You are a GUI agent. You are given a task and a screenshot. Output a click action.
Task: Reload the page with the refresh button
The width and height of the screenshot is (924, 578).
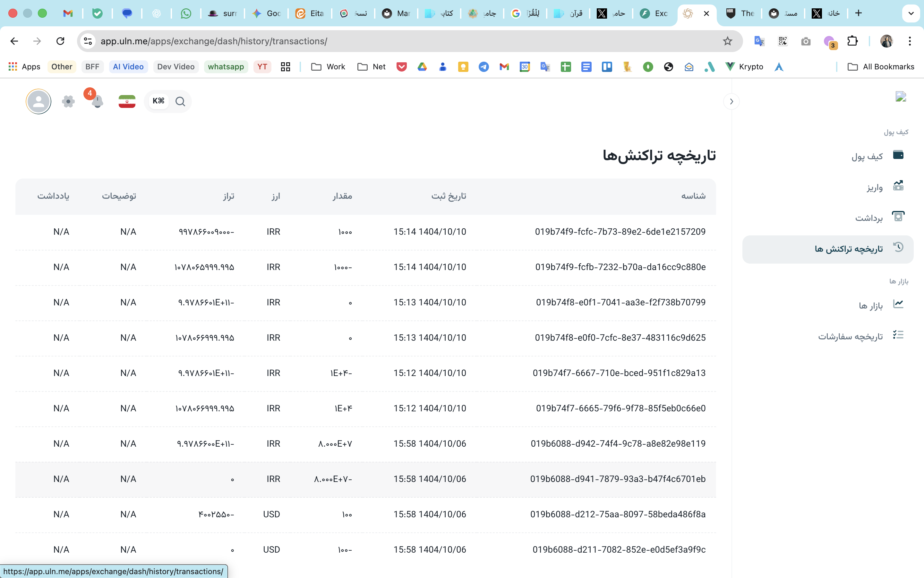60,41
